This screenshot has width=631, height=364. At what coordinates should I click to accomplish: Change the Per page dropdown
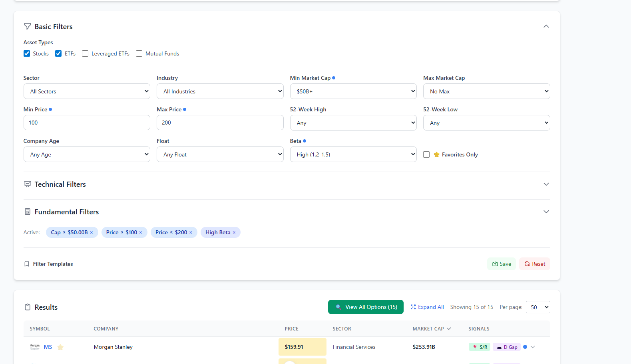538,307
